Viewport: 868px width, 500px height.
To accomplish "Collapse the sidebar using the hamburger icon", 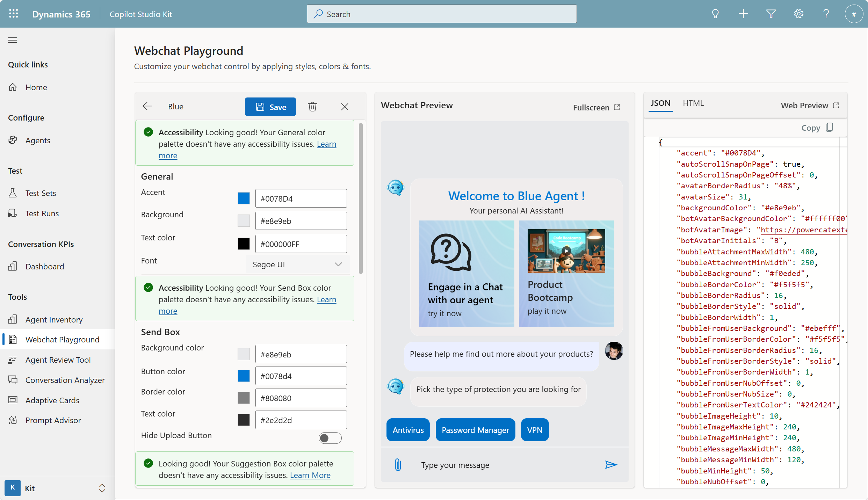I will point(13,40).
